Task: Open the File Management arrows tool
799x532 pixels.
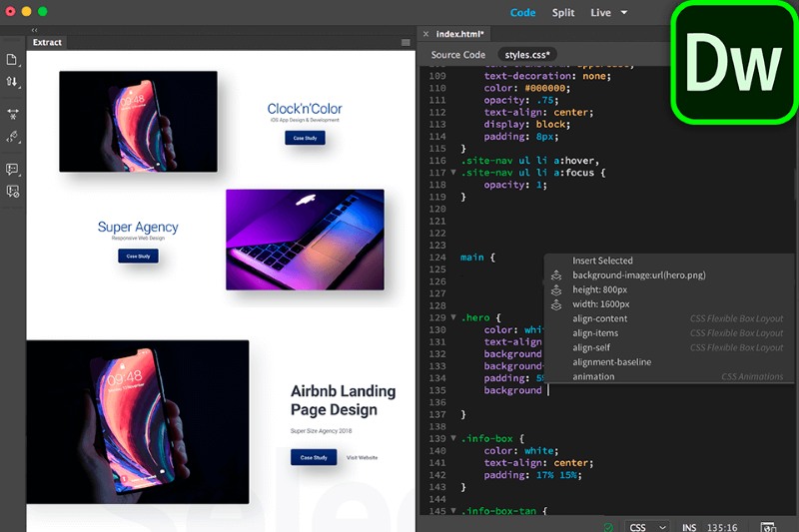Action: pyautogui.click(x=11, y=82)
